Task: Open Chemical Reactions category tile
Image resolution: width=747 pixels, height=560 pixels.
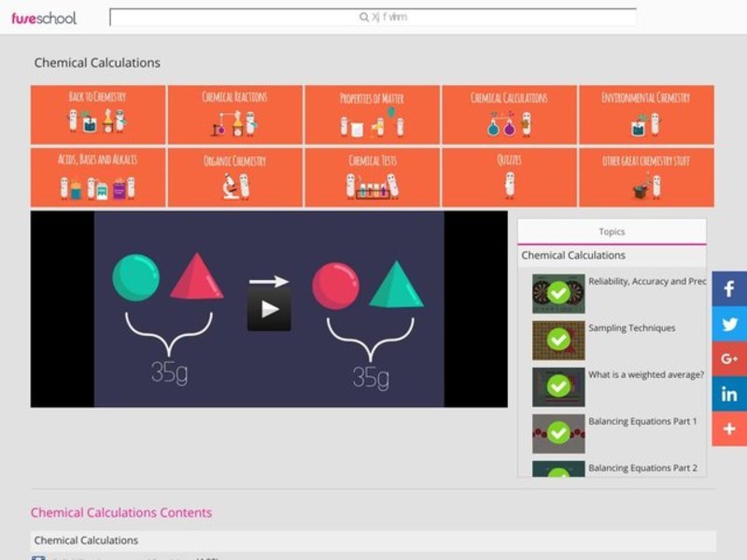Action: pyautogui.click(x=234, y=115)
